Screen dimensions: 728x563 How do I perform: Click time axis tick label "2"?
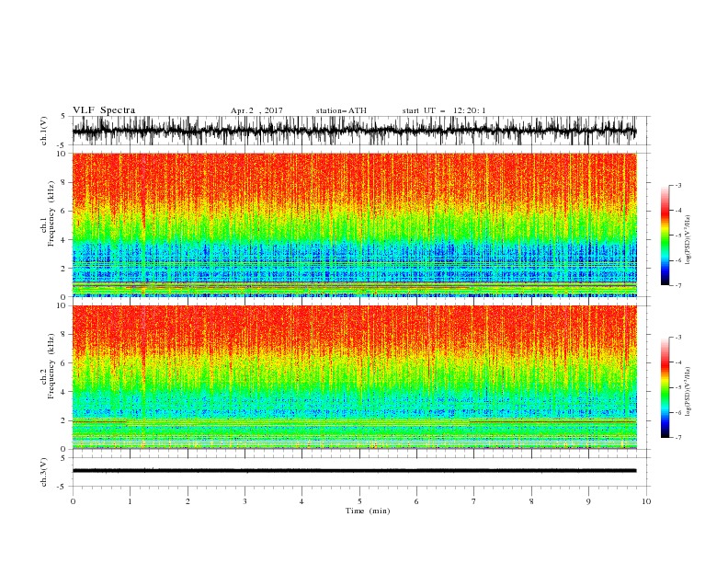click(188, 501)
